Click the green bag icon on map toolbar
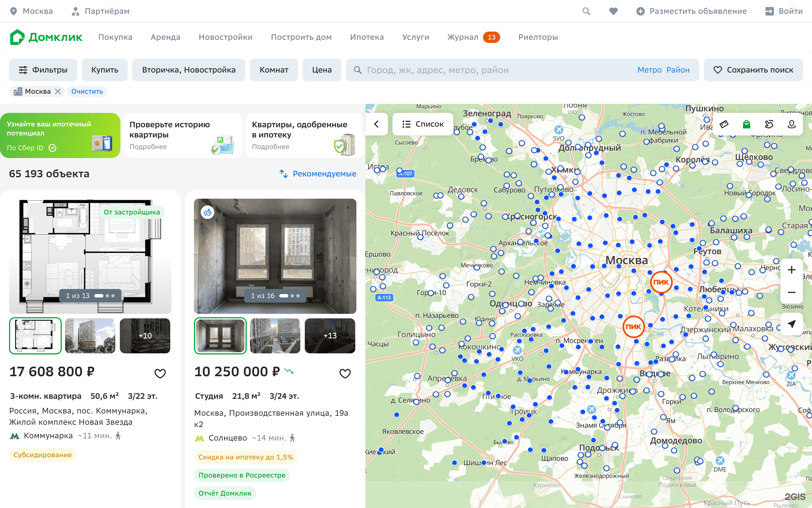This screenshot has height=508, width=812. 746,124
